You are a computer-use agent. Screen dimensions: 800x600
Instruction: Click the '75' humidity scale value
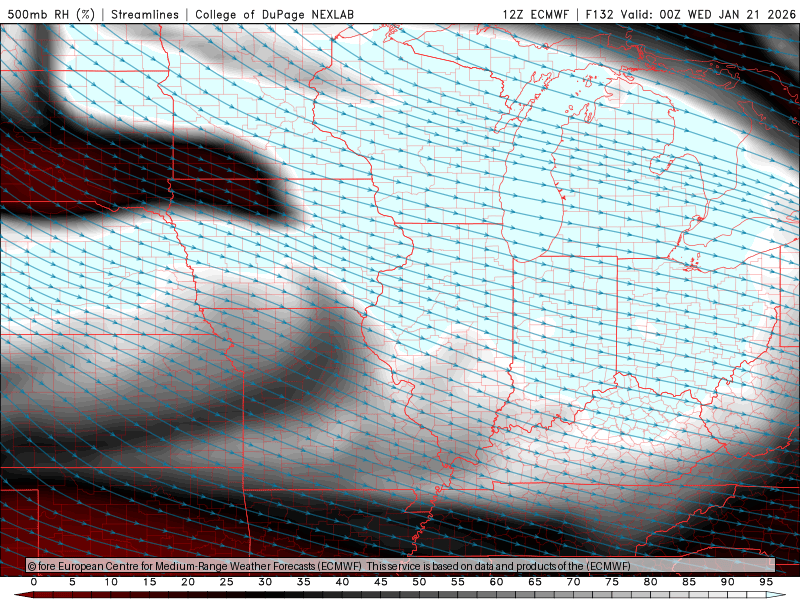coord(612,582)
